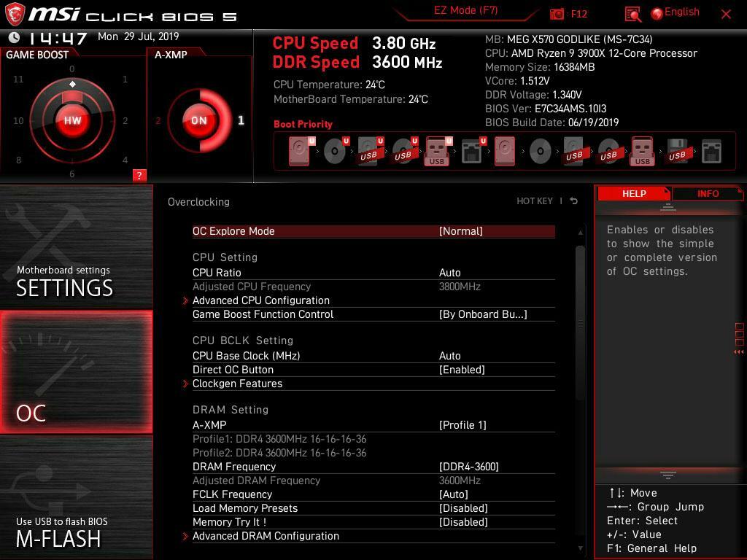Open OC Explore Mode Normal dropdown
Screen dimensions: 747x560
pos(460,231)
